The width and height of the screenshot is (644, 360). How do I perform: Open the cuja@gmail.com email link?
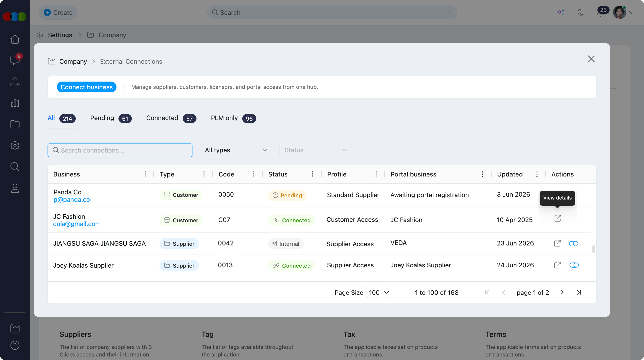click(x=77, y=224)
